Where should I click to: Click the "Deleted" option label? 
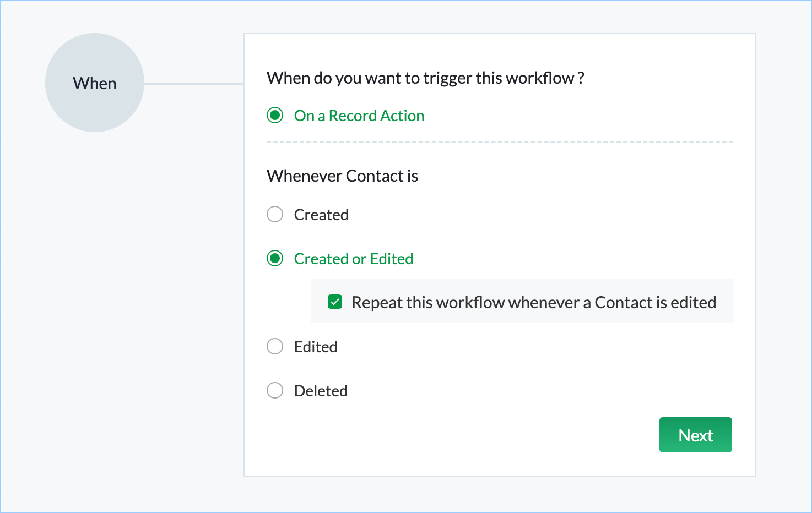(x=321, y=391)
